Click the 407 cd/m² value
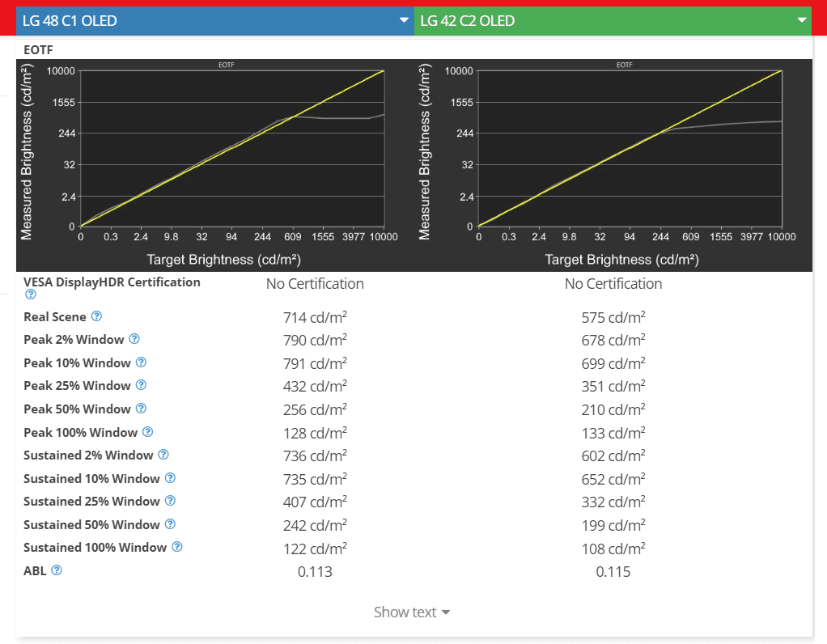This screenshot has width=827, height=644. click(x=315, y=502)
